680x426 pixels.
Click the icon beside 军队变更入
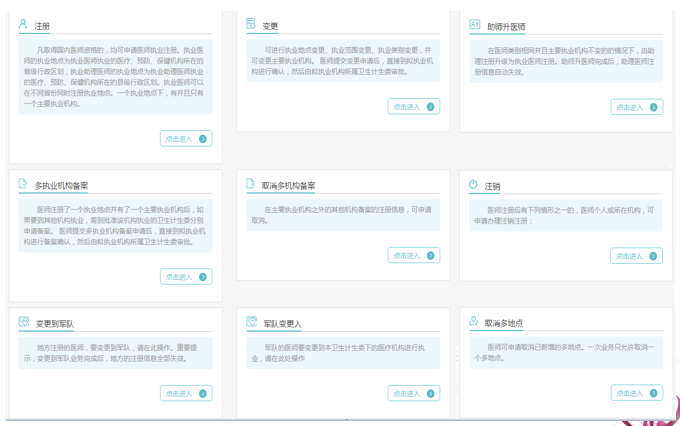click(x=251, y=322)
